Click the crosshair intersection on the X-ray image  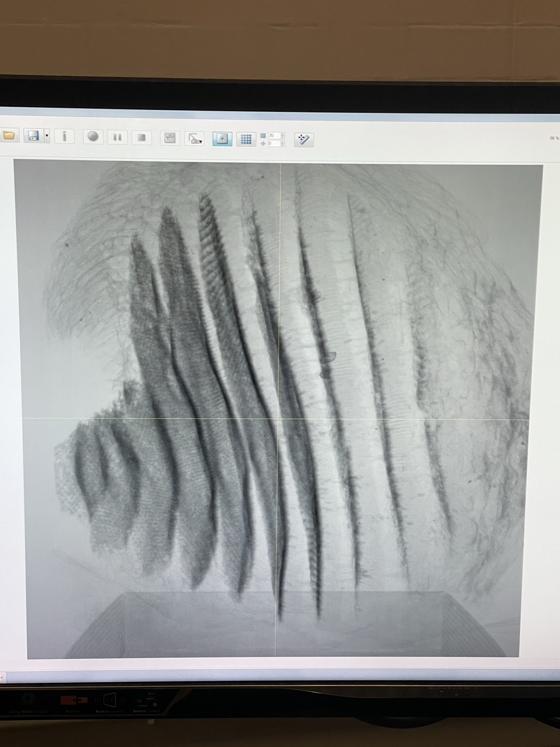tap(278, 419)
